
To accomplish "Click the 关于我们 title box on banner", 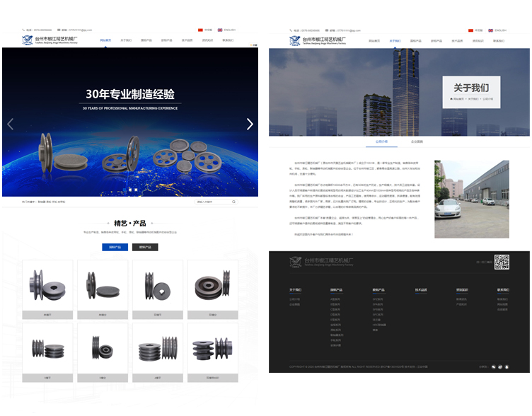I will [471, 92].
